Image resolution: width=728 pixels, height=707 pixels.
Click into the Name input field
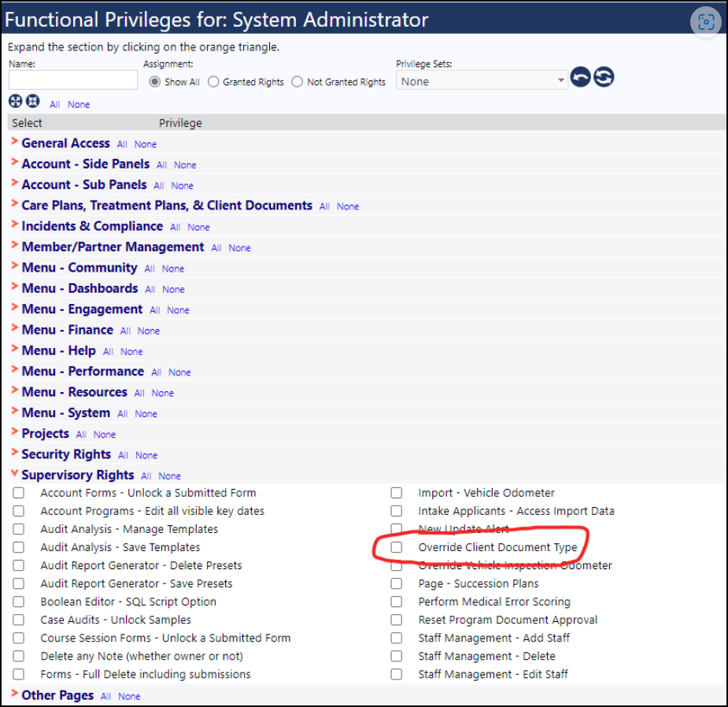tap(73, 80)
